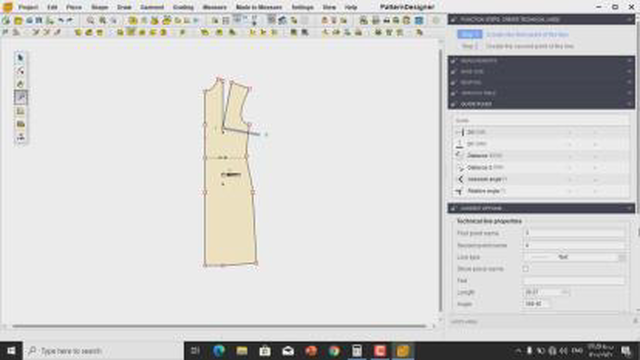
Task: Click the Redo arrow in the toolbar
Action: [70, 20]
